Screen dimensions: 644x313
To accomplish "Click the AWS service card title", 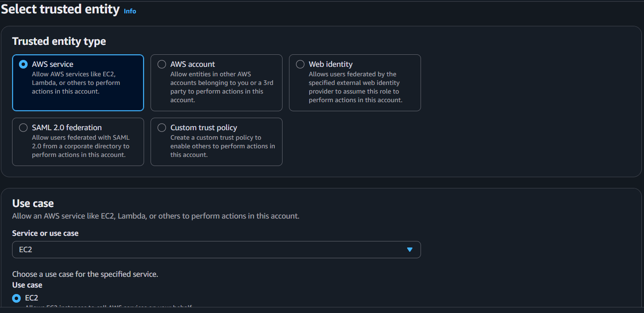I will [x=53, y=64].
